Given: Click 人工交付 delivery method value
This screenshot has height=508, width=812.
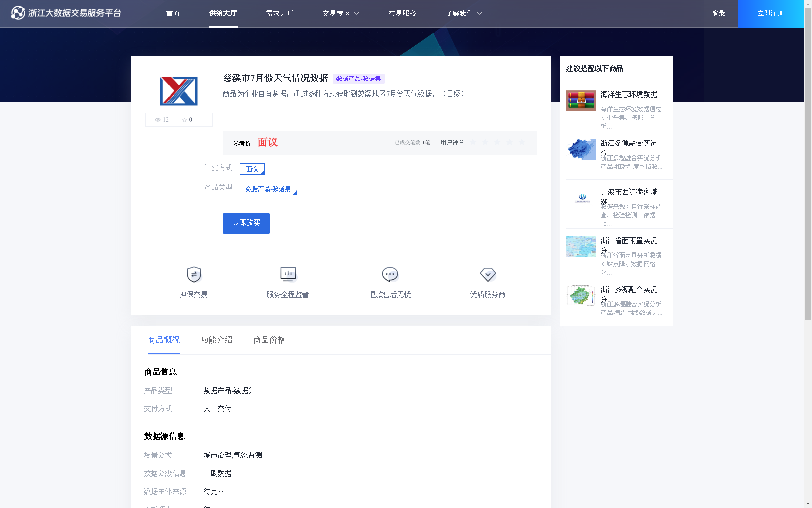Looking at the screenshot, I should [217, 409].
